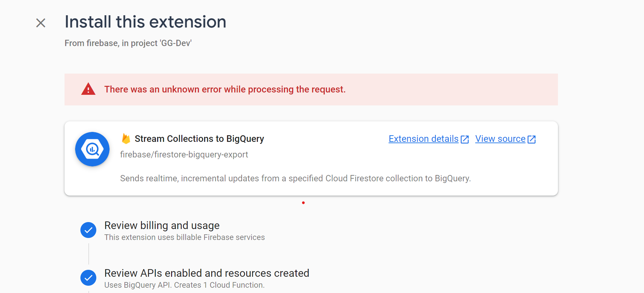Image resolution: width=644 pixels, height=293 pixels.
Task: Click the unknown error message banner
Action: click(225, 89)
